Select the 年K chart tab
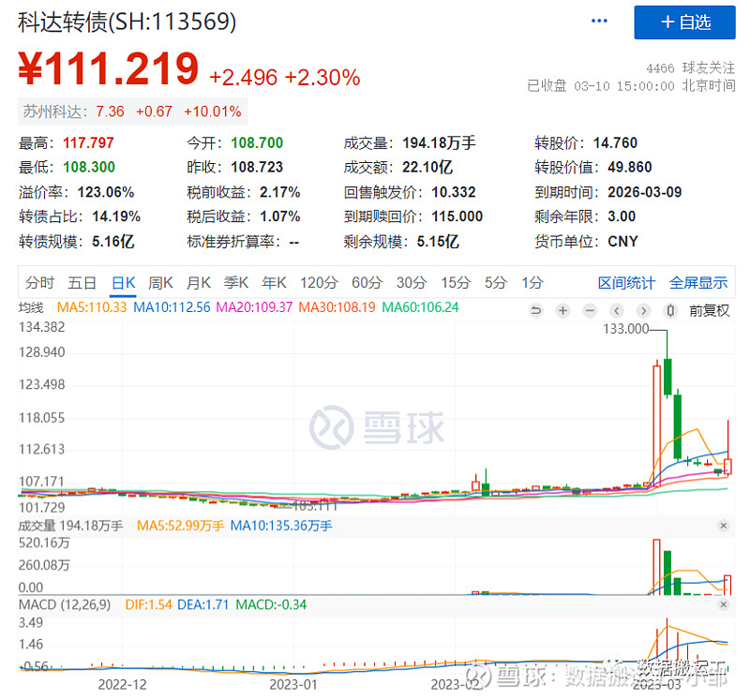 [274, 283]
